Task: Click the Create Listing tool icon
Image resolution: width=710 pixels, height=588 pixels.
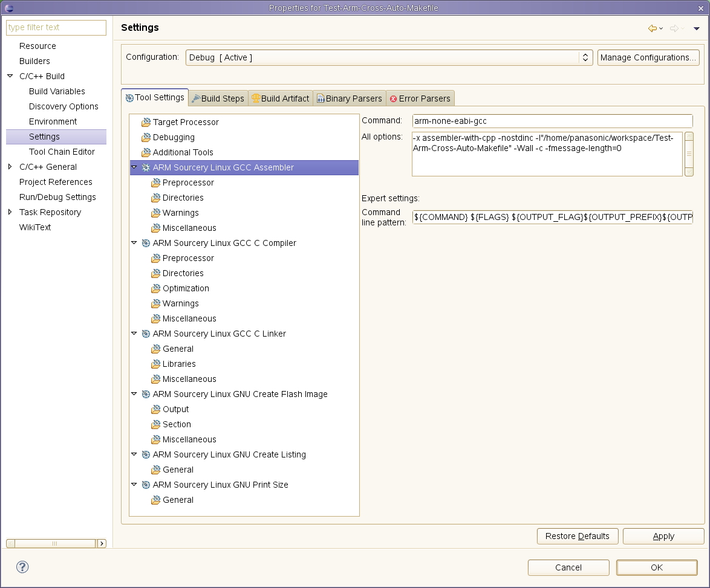Action: click(146, 454)
